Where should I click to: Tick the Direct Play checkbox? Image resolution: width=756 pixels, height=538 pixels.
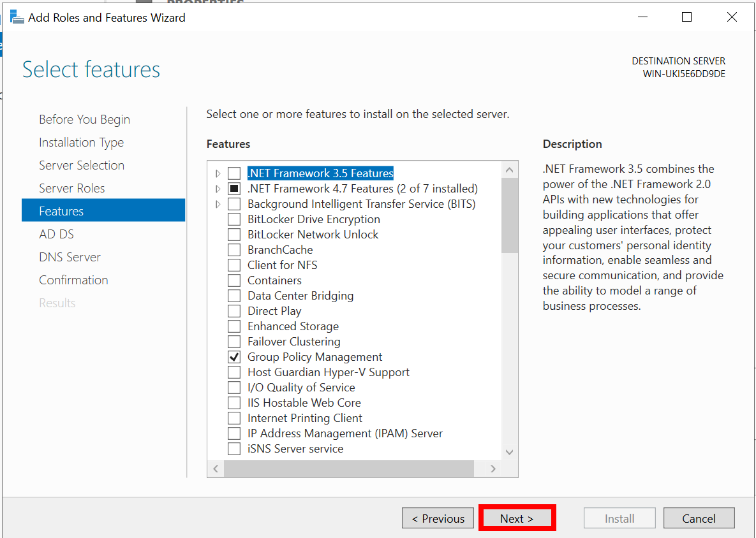[x=234, y=311]
